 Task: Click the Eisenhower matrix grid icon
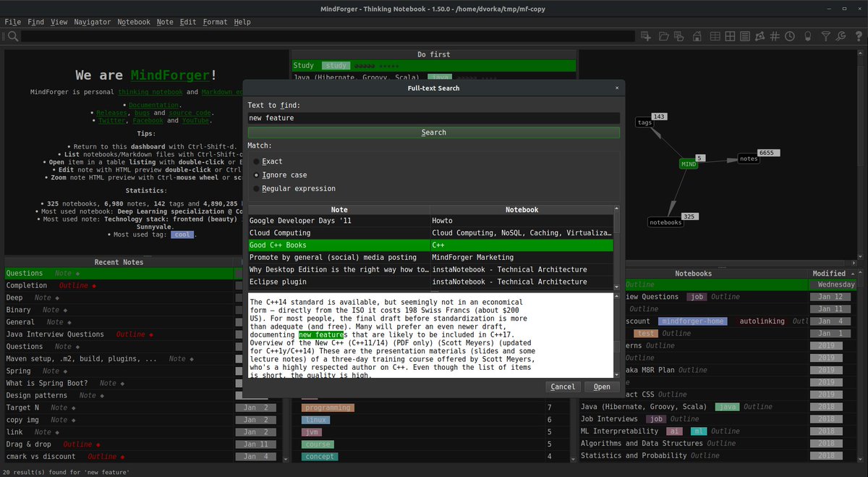(730, 36)
